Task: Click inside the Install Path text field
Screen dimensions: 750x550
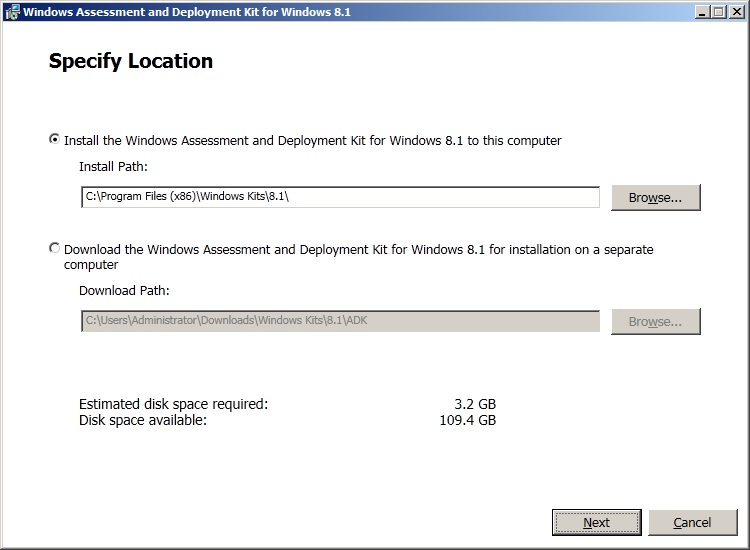Action: point(340,197)
